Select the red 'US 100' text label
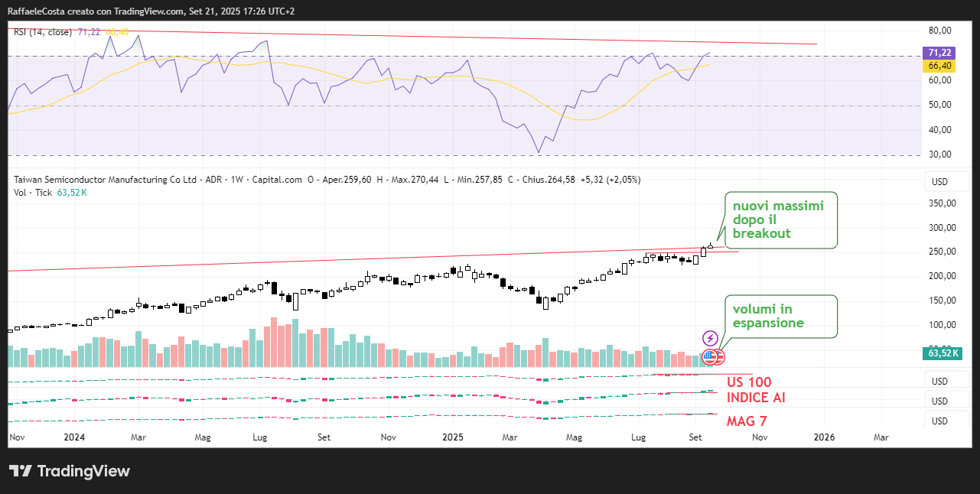This screenshot has height=494, width=980. 748,382
